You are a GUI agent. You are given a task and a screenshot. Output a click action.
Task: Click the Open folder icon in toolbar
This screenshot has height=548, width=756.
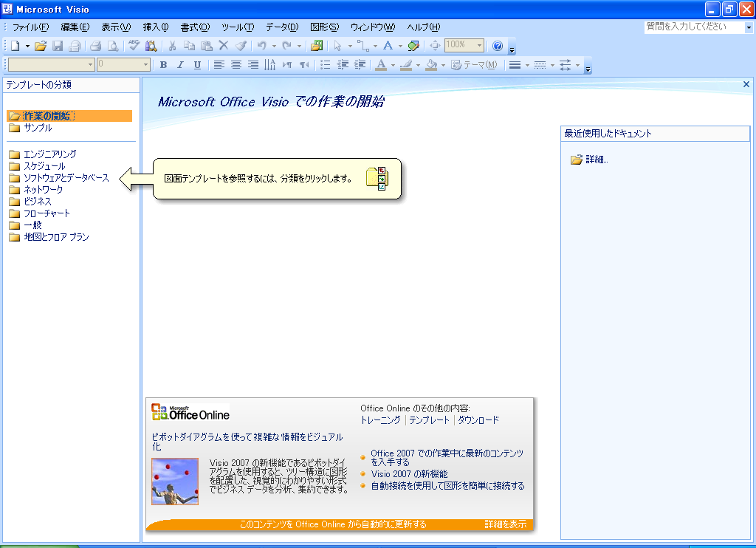point(41,46)
